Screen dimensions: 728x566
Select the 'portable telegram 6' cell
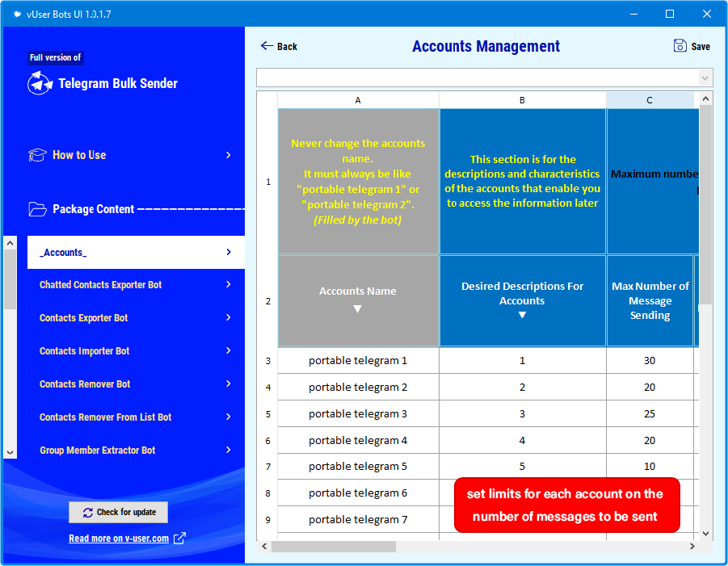tap(358, 493)
